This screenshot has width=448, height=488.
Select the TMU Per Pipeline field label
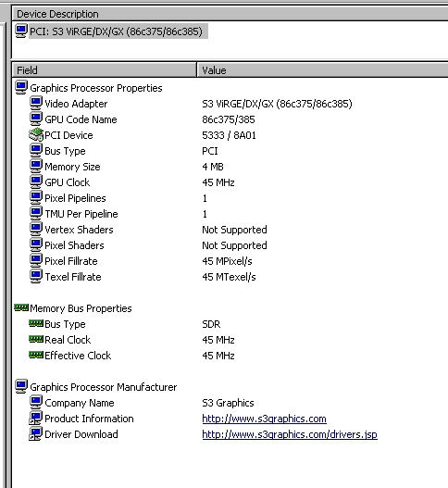(x=81, y=214)
